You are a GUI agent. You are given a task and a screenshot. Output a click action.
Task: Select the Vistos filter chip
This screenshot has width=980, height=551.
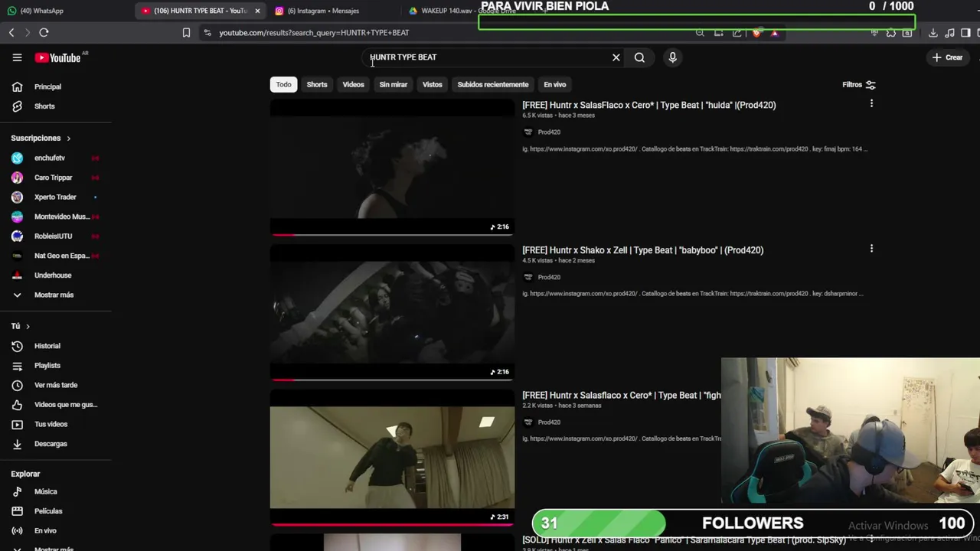[433, 85]
